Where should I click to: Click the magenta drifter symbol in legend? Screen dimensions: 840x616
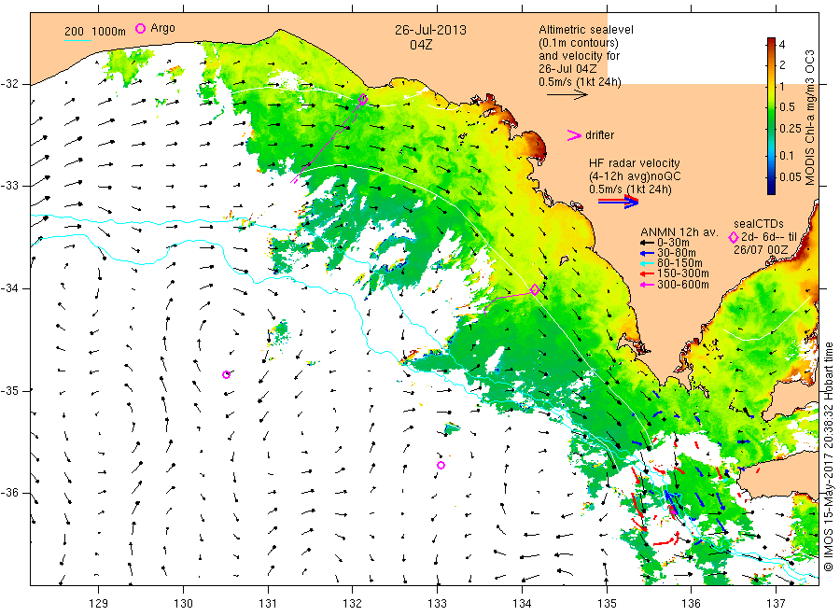(x=574, y=135)
